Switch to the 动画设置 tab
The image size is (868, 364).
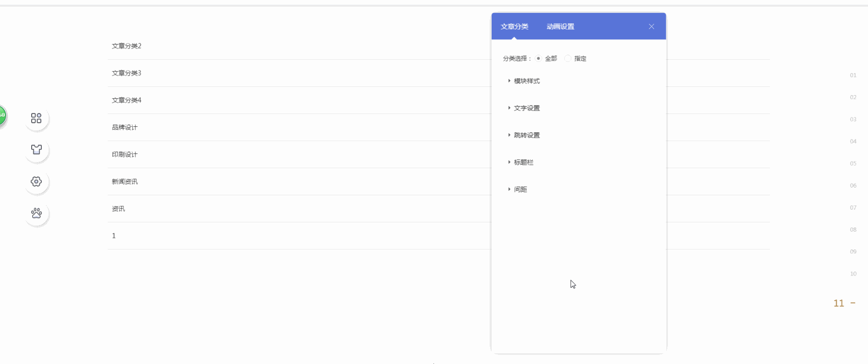(x=560, y=27)
